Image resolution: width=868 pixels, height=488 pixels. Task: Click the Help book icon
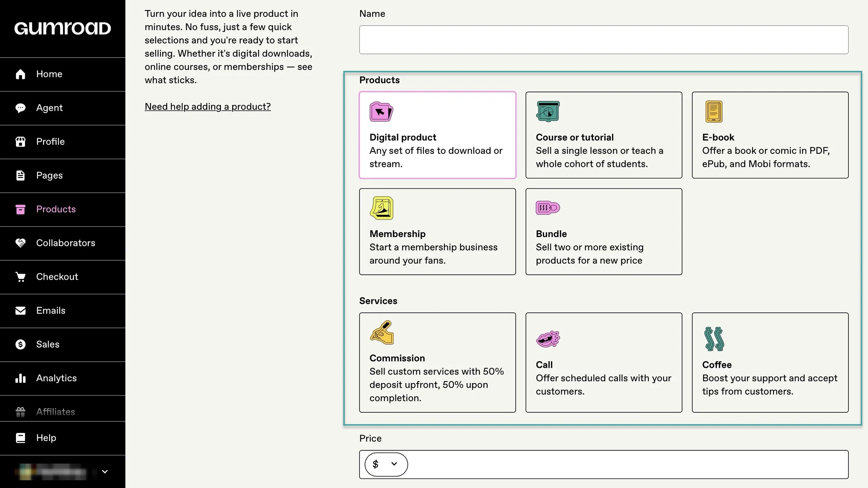(x=21, y=438)
